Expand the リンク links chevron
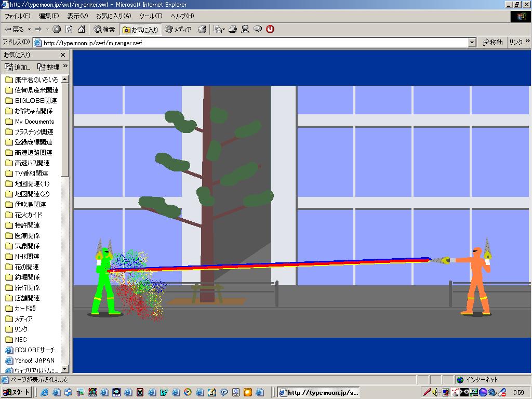532x399 pixels. 528,41
